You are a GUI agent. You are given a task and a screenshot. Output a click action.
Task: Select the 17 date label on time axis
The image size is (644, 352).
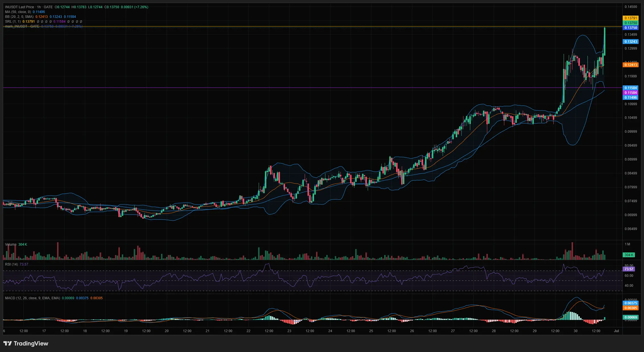(x=44, y=331)
